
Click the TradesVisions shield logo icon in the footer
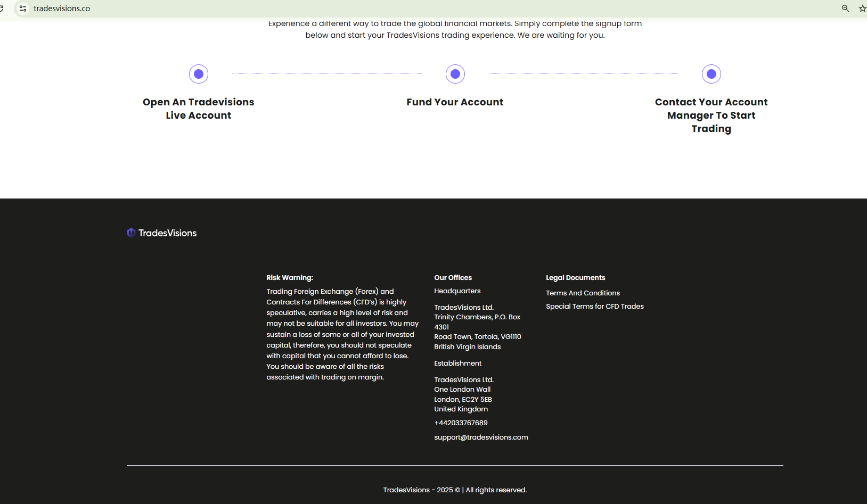pos(131,233)
